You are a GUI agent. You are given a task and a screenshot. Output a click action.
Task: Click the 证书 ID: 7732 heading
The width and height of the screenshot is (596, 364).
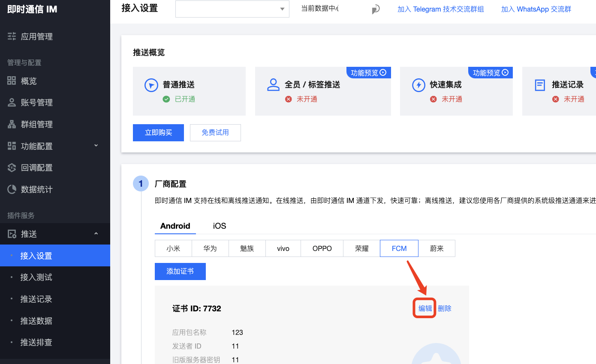pos(197,308)
